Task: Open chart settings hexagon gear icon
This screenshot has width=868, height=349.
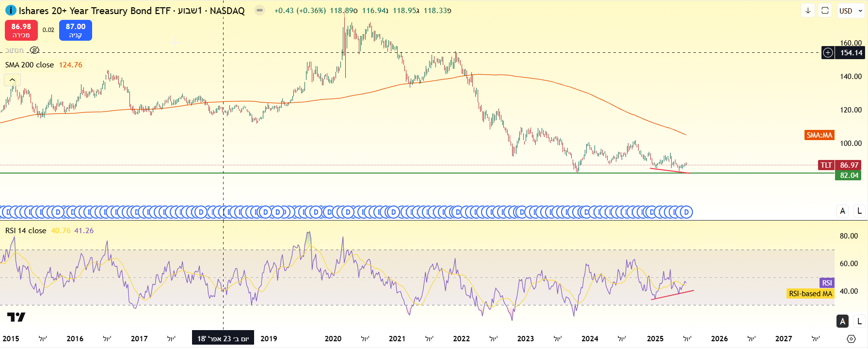Action: 851,339
